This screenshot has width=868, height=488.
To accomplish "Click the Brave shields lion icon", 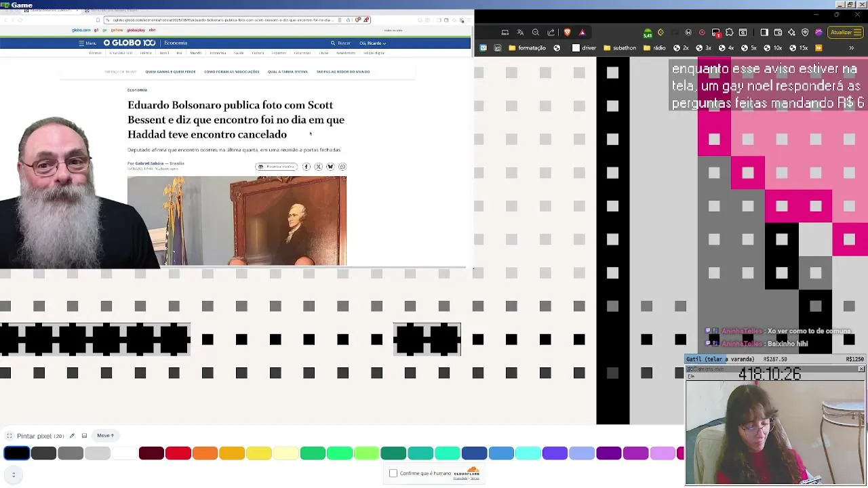I will [x=567, y=32].
